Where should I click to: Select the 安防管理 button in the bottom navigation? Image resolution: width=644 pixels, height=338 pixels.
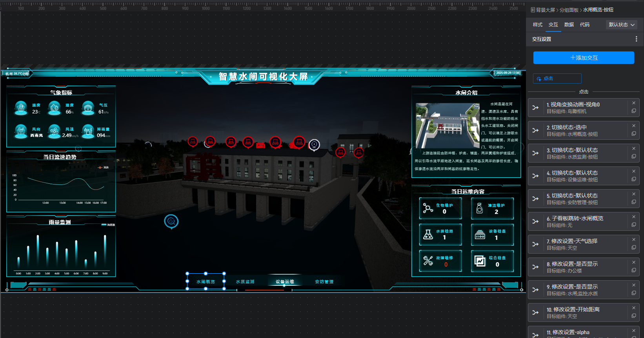pyautogui.click(x=324, y=281)
